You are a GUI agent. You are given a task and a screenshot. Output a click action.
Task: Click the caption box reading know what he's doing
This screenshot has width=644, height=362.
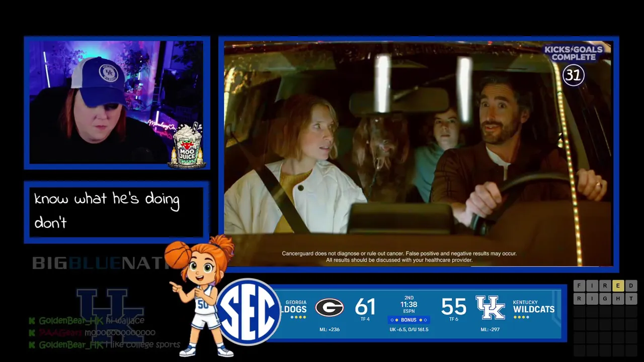[x=116, y=212]
